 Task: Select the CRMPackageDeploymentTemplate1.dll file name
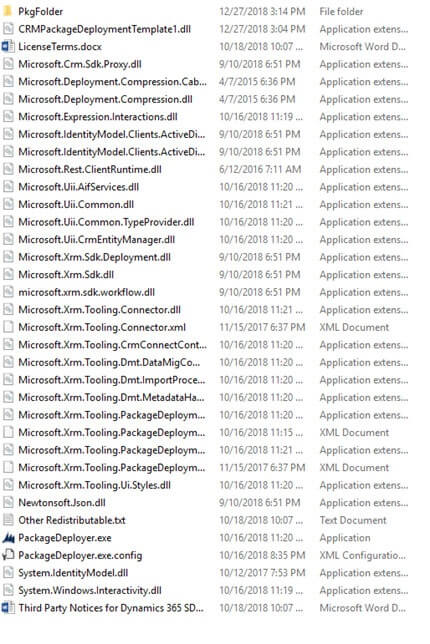pos(105,29)
